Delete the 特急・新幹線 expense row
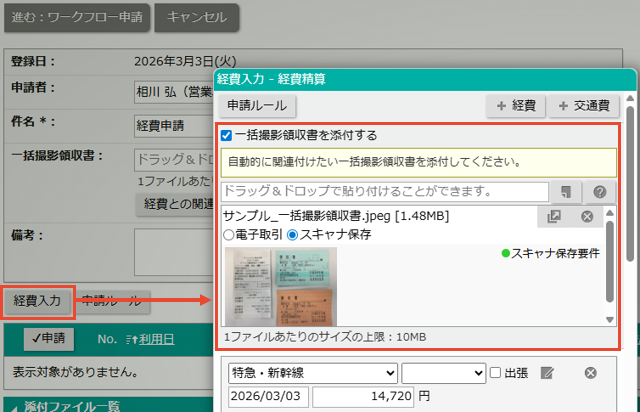 [590, 373]
